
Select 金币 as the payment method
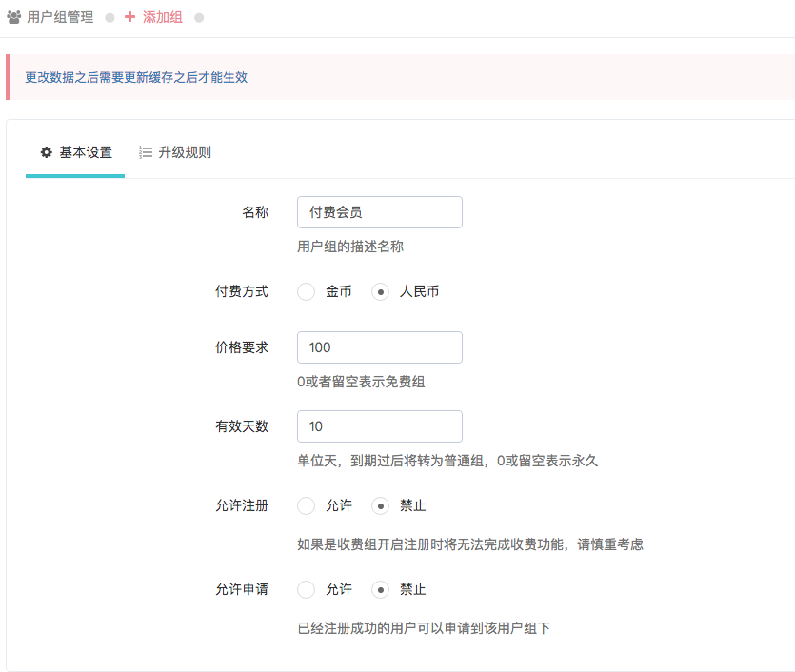coord(307,291)
